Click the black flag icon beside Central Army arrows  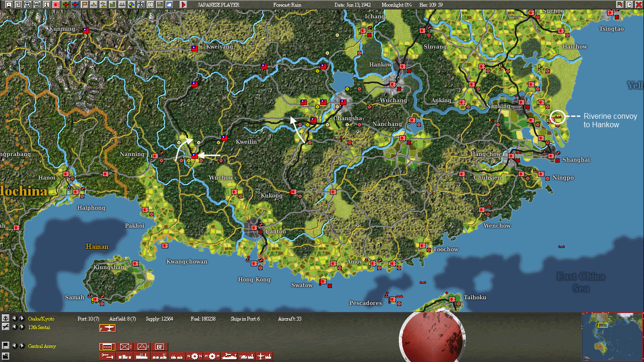6,346
